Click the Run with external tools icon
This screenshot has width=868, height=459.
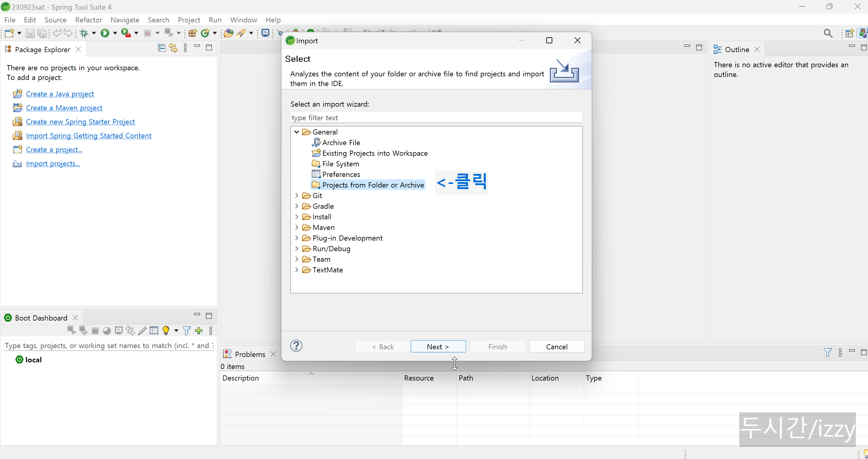click(126, 33)
